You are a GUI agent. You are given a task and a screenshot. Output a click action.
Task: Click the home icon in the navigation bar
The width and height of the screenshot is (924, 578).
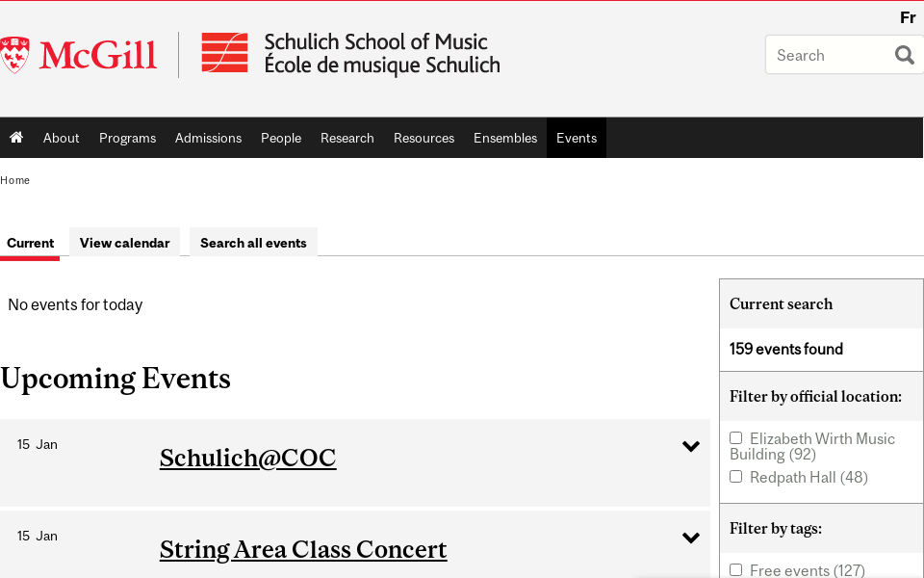pyautogui.click(x=16, y=138)
